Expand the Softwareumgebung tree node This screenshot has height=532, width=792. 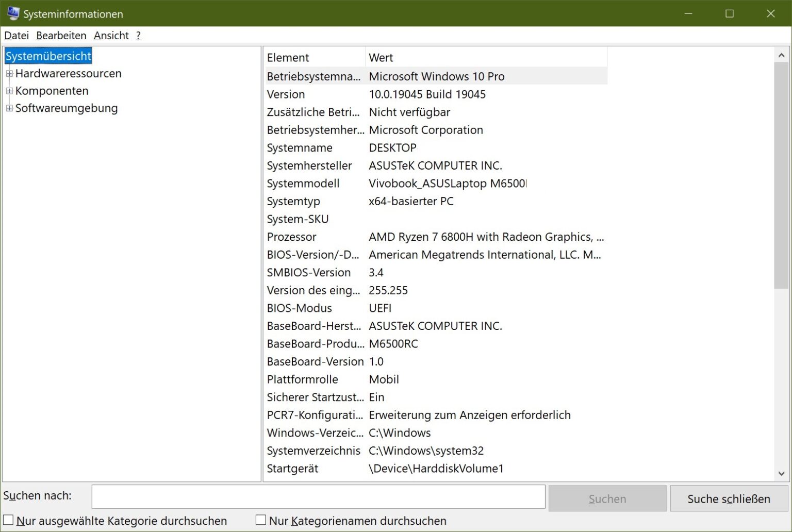[x=8, y=108]
